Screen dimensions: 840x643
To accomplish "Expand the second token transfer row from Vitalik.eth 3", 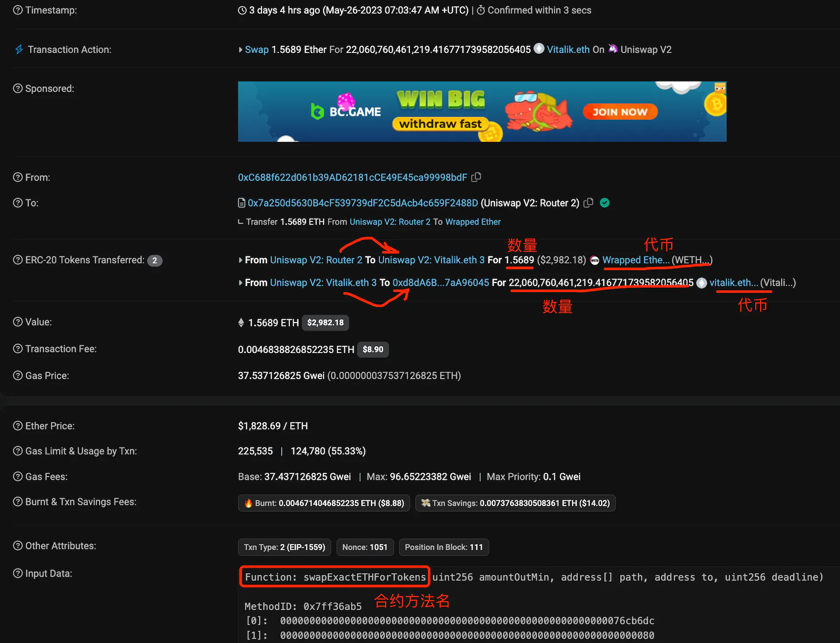I will click(x=241, y=283).
